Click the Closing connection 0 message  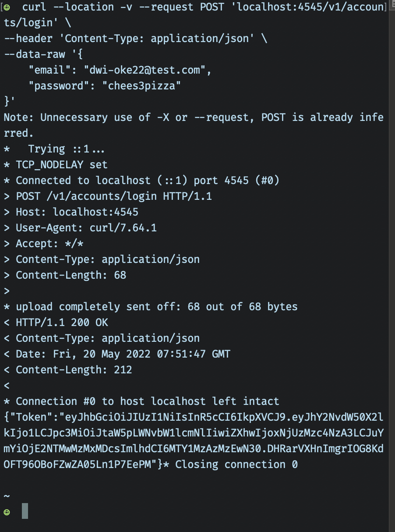point(236,465)
